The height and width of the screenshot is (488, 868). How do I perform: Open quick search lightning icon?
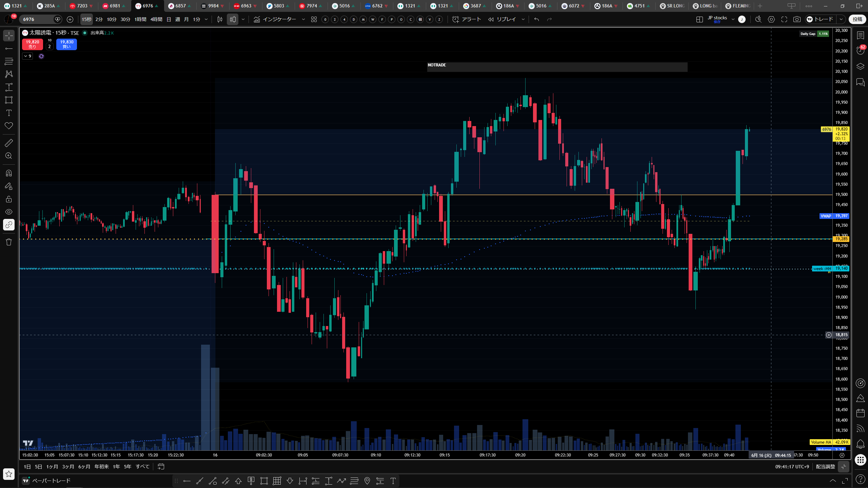(x=758, y=19)
